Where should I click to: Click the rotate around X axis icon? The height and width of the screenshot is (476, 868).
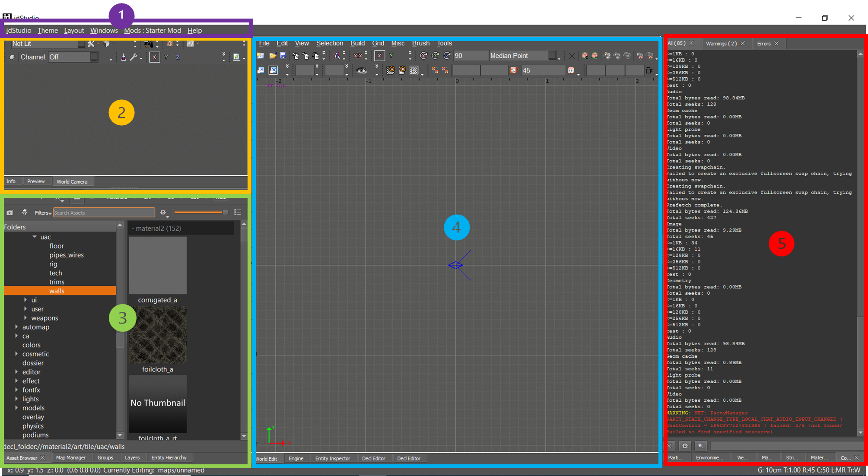tap(424, 56)
